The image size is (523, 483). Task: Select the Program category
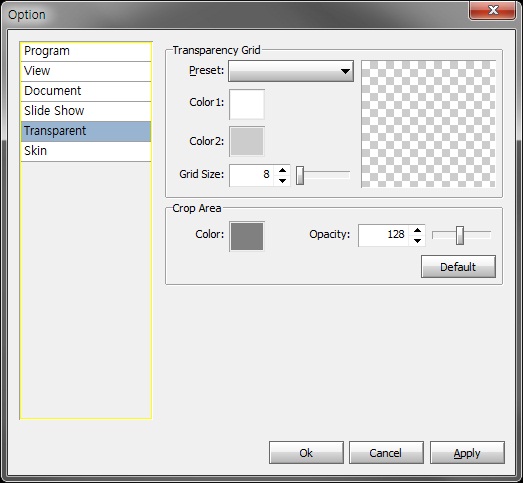[x=86, y=51]
